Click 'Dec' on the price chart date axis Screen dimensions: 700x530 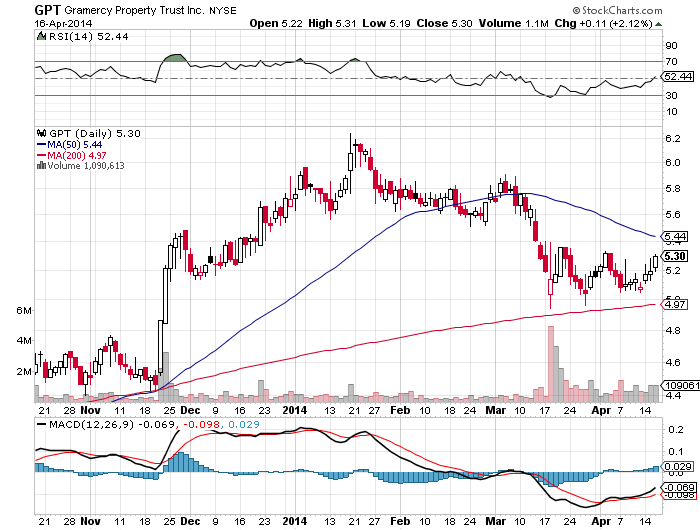point(190,410)
